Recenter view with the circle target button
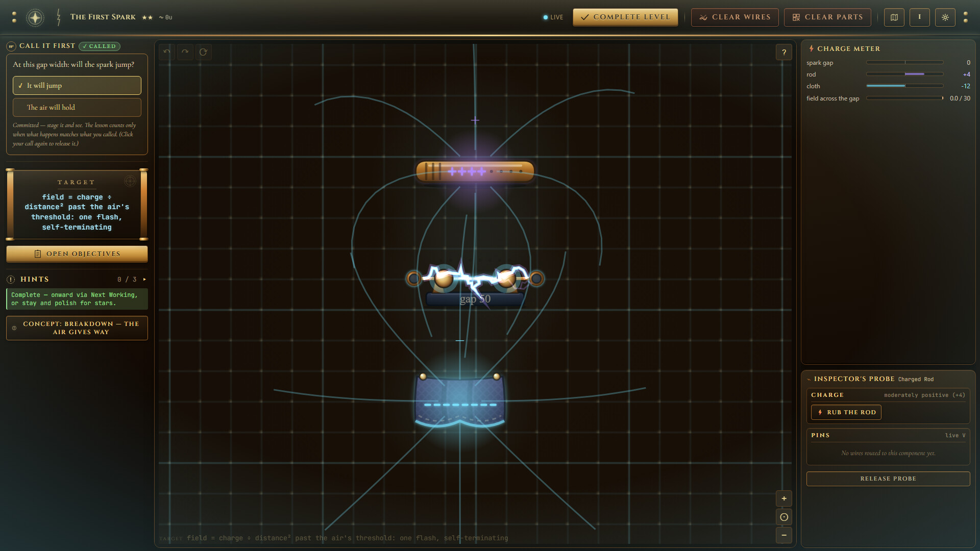Screen dimensions: 980x551 tap(784, 517)
